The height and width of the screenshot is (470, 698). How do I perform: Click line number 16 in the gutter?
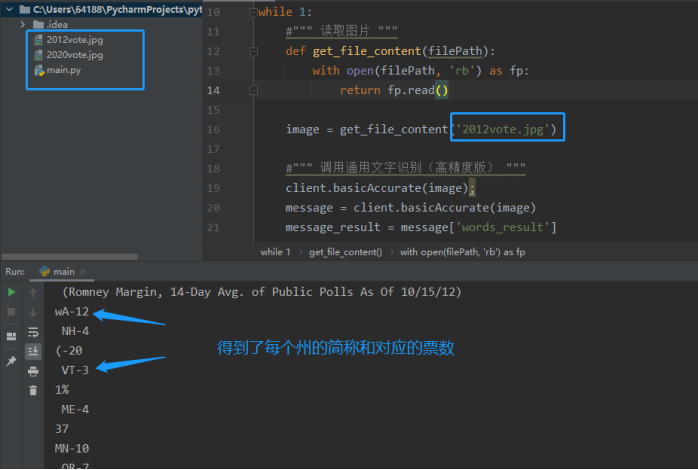pos(213,130)
